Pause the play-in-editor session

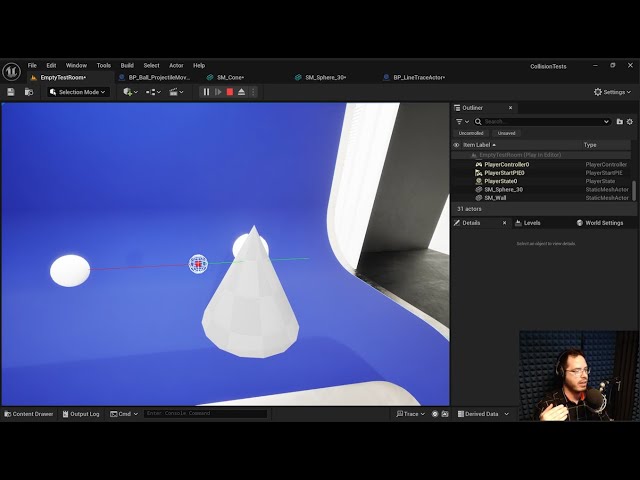(x=206, y=92)
